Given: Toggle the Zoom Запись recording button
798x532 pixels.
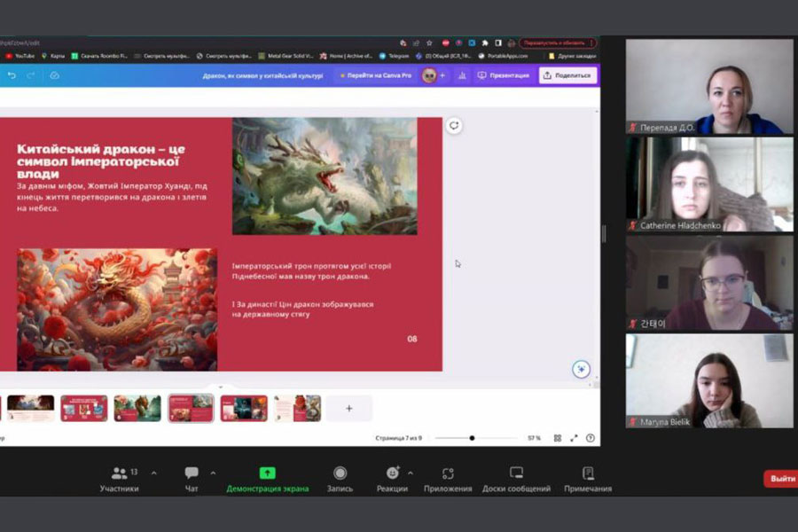Looking at the screenshot, I should tap(340, 473).
